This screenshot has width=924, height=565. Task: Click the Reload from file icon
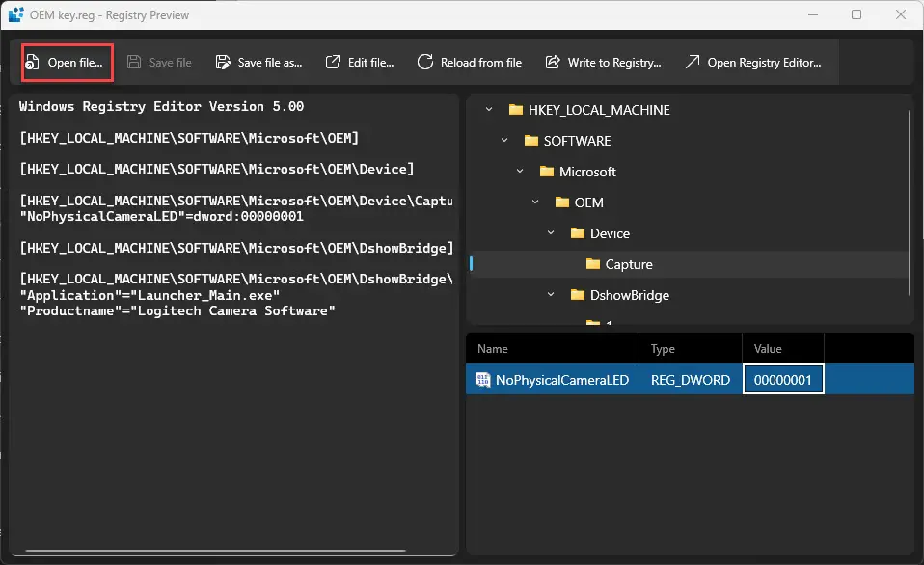click(x=425, y=63)
